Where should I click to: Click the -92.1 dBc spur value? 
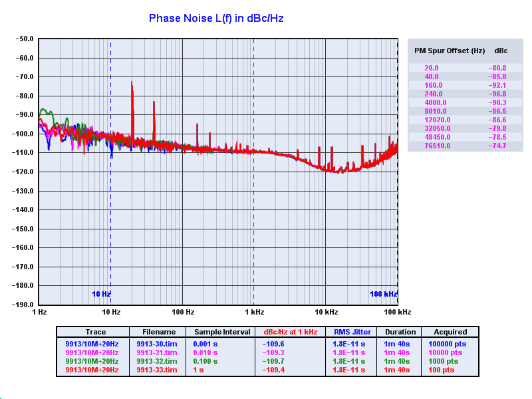click(497, 86)
